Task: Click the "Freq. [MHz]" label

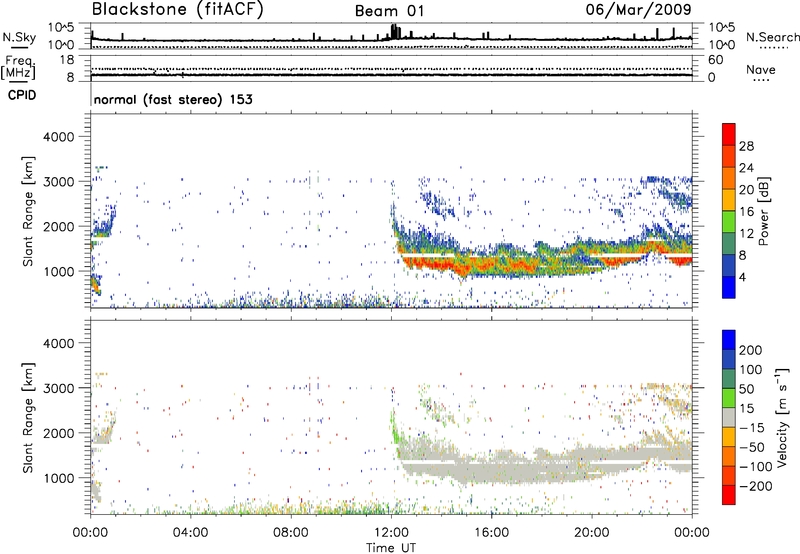Action: (x=18, y=67)
